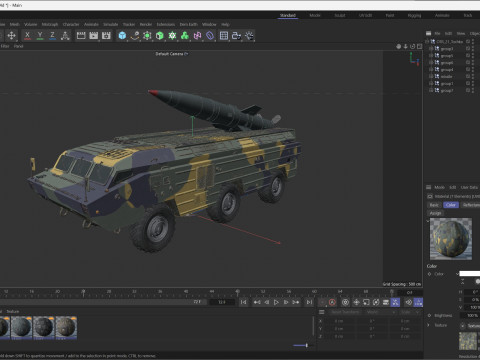Click the camouflage texture thumbnail
The height and width of the screenshot is (360, 480).
pos(468,341)
